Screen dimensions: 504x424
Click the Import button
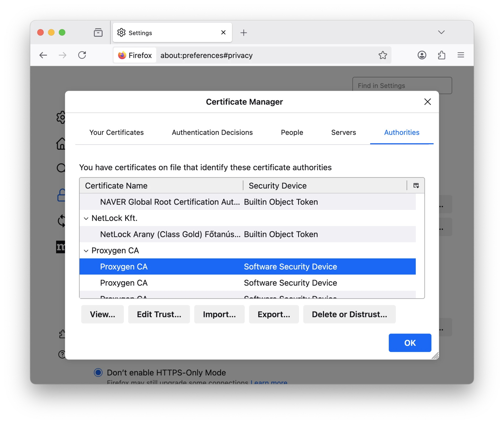tap(219, 314)
